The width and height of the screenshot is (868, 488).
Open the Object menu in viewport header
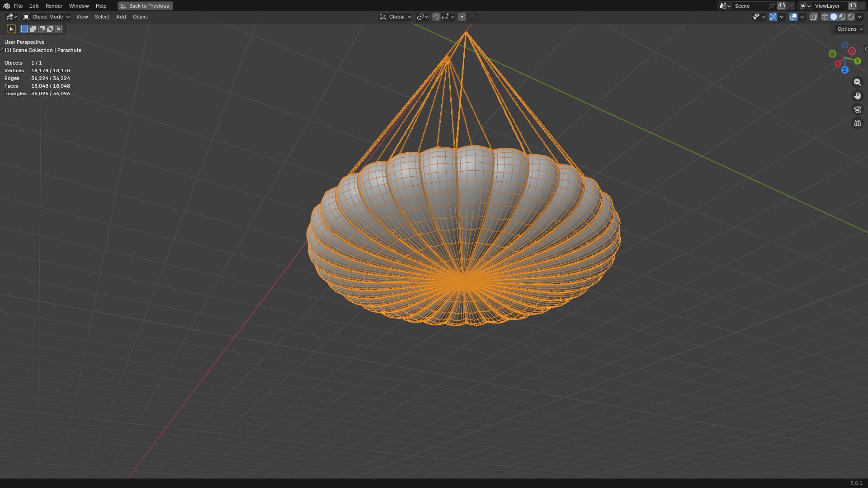point(140,17)
